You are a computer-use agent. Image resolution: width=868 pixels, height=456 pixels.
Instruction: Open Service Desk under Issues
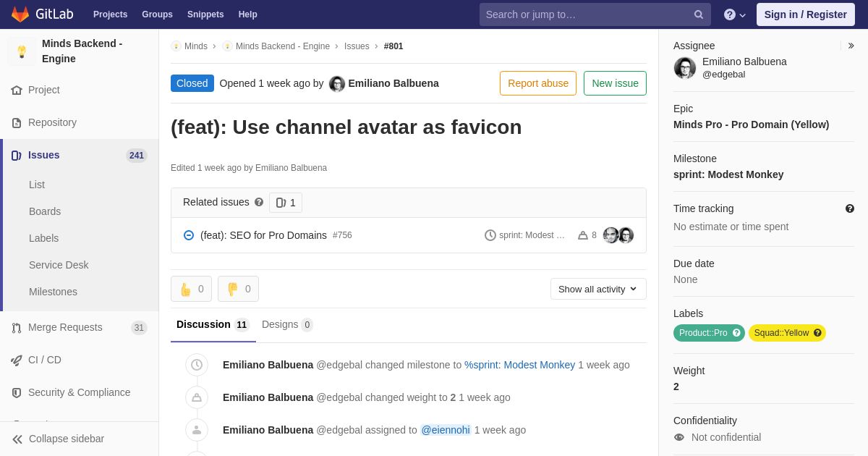tap(59, 265)
